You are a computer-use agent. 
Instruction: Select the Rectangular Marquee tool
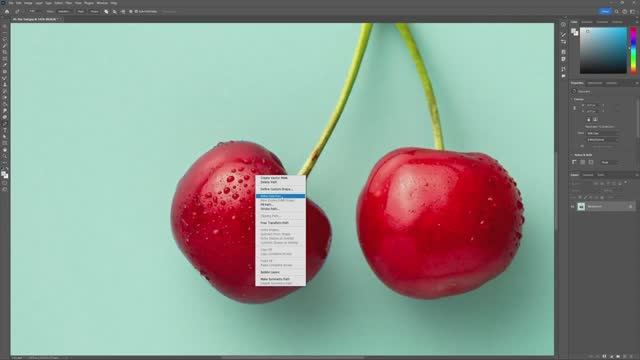click(x=5, y=33)
